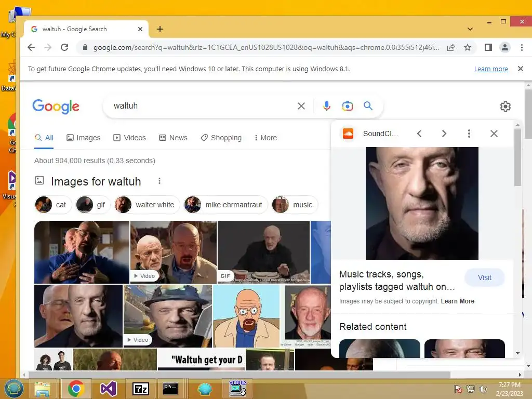Show previous image in preview panel
This screenshot has width=532, height=399.
click(x=419, y=134)
